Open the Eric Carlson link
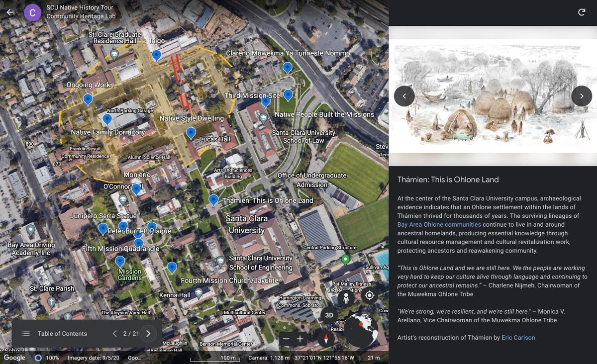Screen dimensions: 597x364 coord(518,338)
